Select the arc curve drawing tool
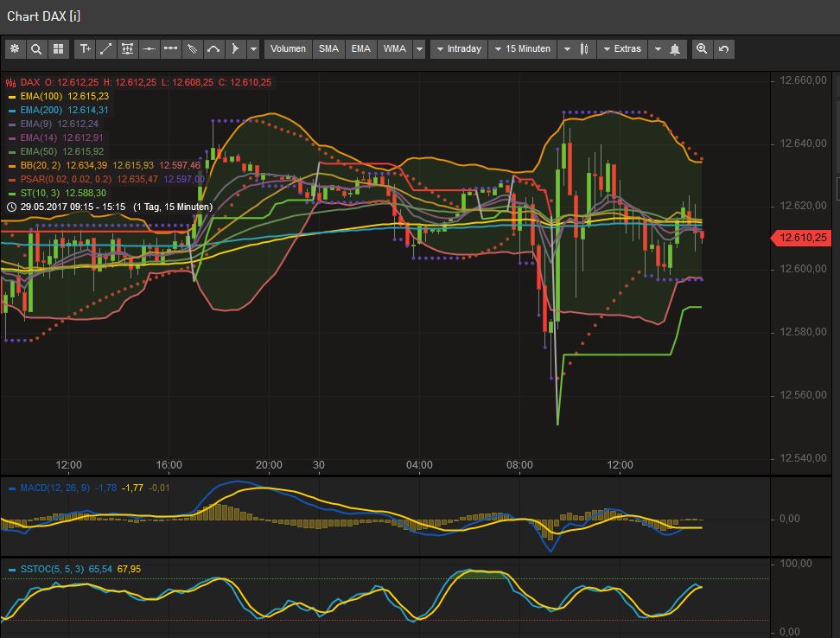This screenshot has width=840, height=638. coord(213,49)
